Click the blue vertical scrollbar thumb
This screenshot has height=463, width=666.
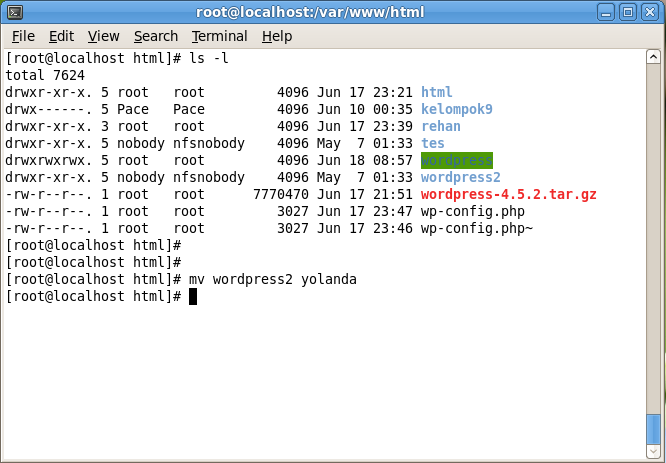point(653,429)
